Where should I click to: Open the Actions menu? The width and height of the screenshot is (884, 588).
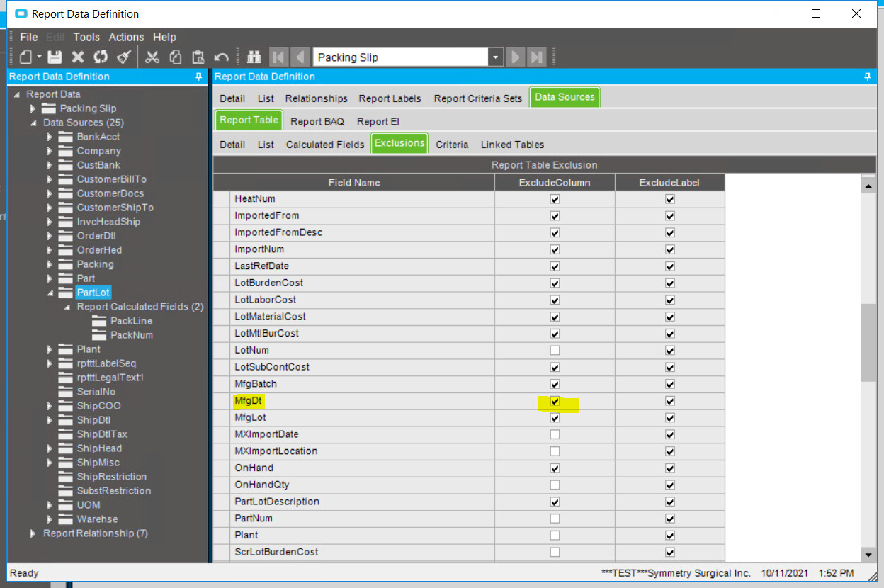click(126, 37)
